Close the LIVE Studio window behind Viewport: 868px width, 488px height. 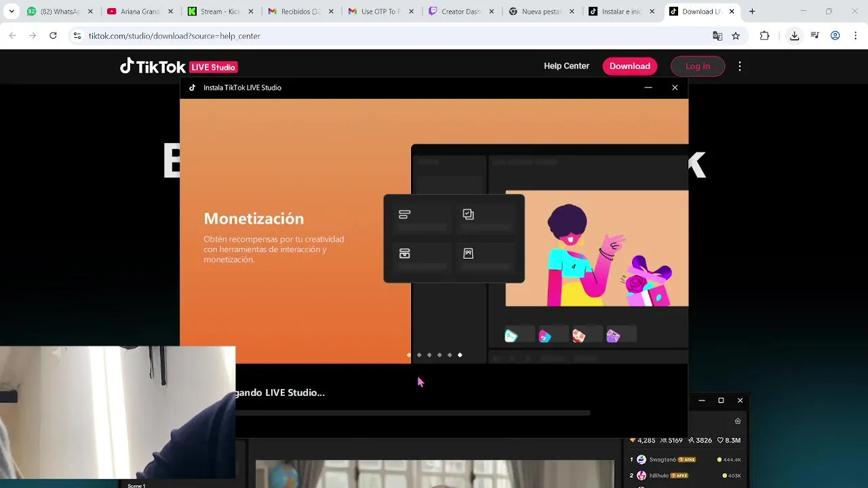[740, 401]
